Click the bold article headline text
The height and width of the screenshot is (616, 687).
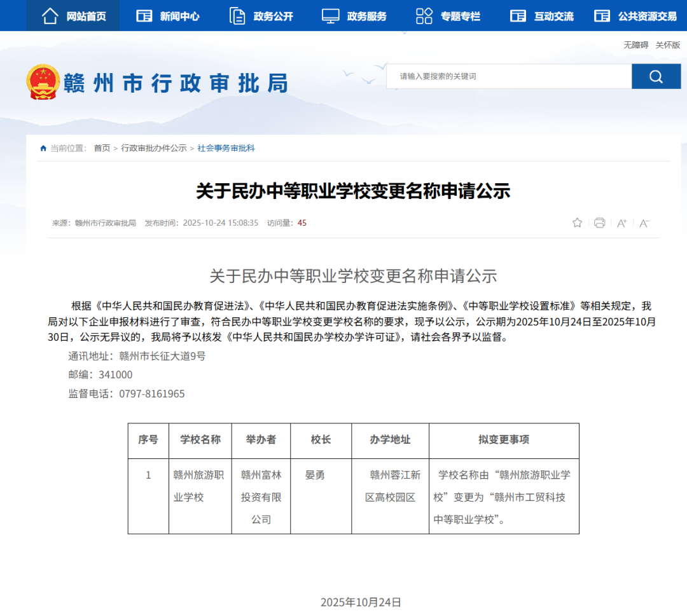point(353,191)
